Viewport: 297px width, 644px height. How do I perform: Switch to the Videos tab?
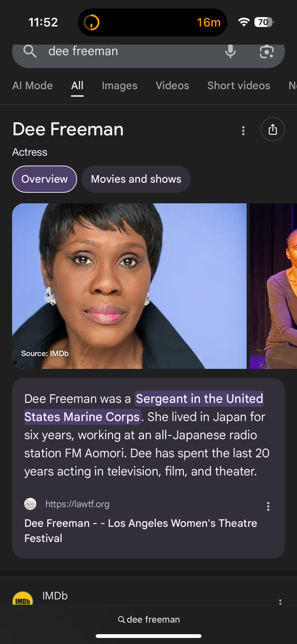(x=172, y=86)
